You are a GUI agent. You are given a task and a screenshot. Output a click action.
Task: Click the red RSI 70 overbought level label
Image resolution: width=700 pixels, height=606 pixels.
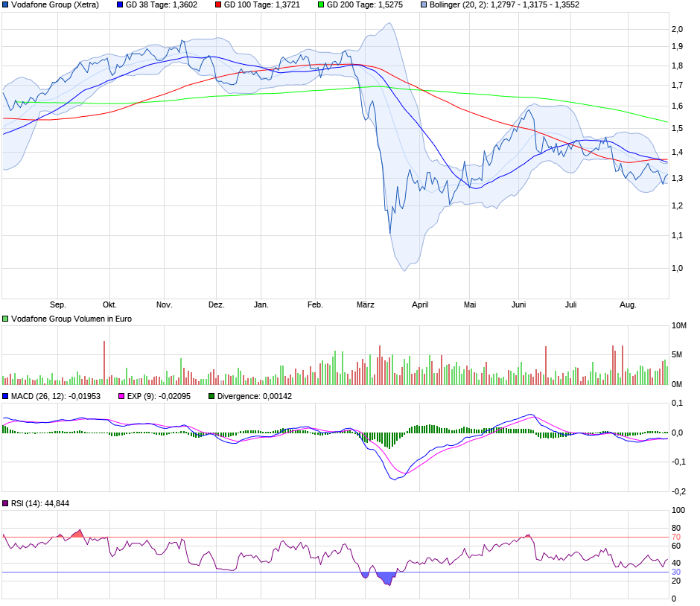coord(676,538)
